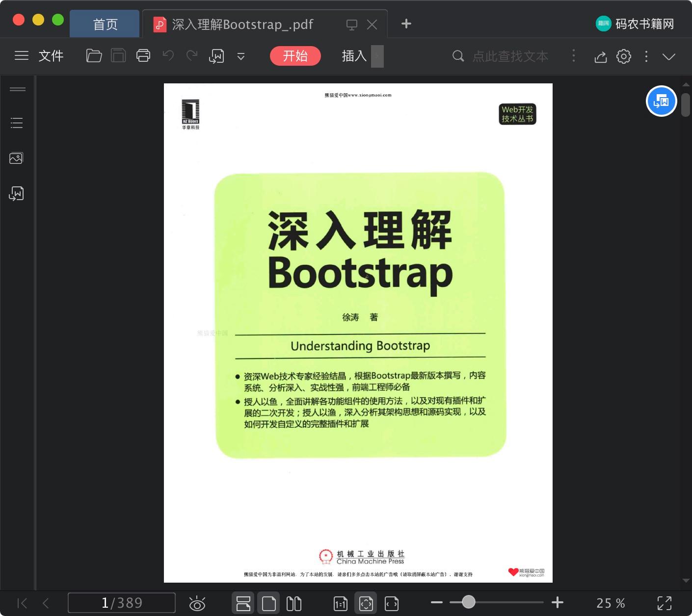Viewport: 692px width, 616px height.
Task: Click the magnifier search icon
Action: click(458, 56)
